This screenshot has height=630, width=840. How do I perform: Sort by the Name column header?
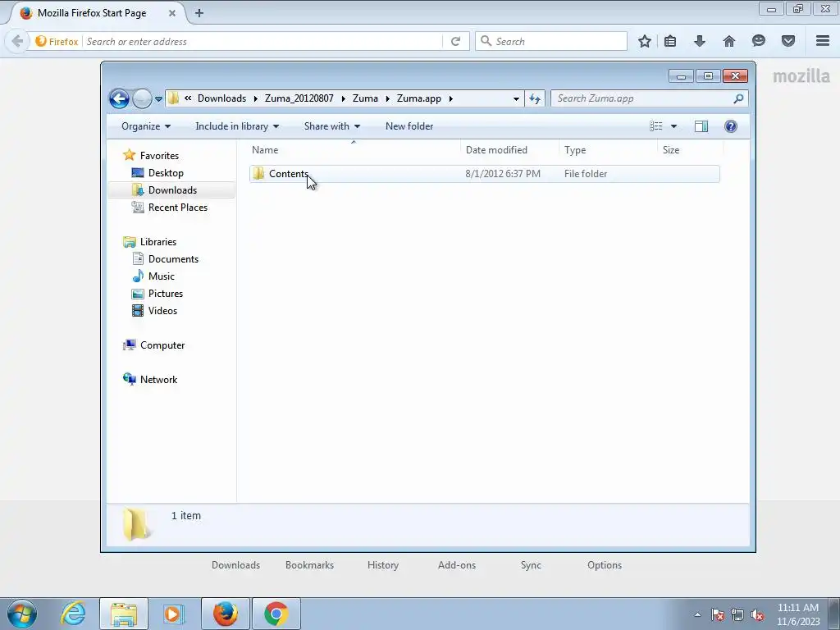click(354, 150)
